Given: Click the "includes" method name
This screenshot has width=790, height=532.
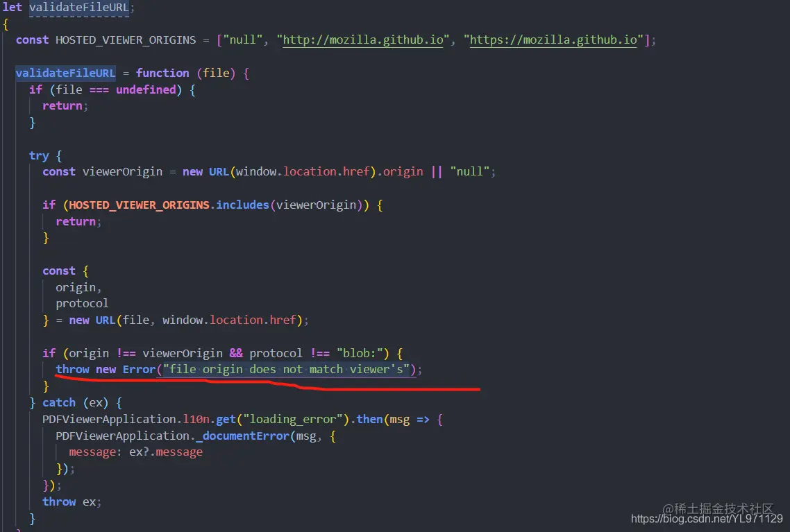Looking at the screenshot, I should 243,205.
